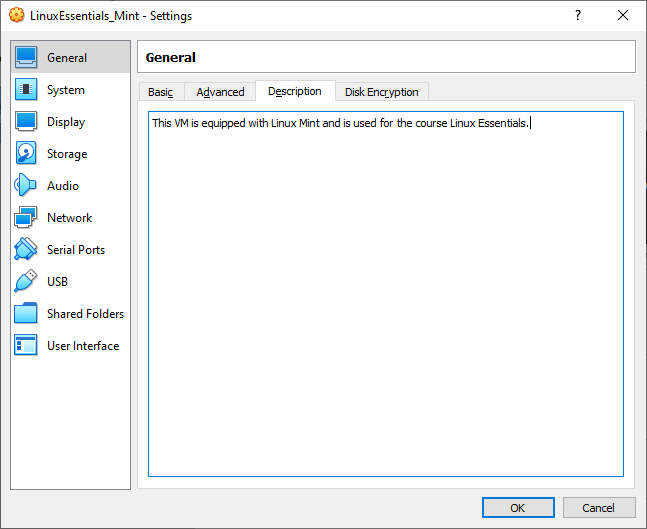This screenshot has width=647, height=529.
Task: Select the Storage category label
Action: 67,154
